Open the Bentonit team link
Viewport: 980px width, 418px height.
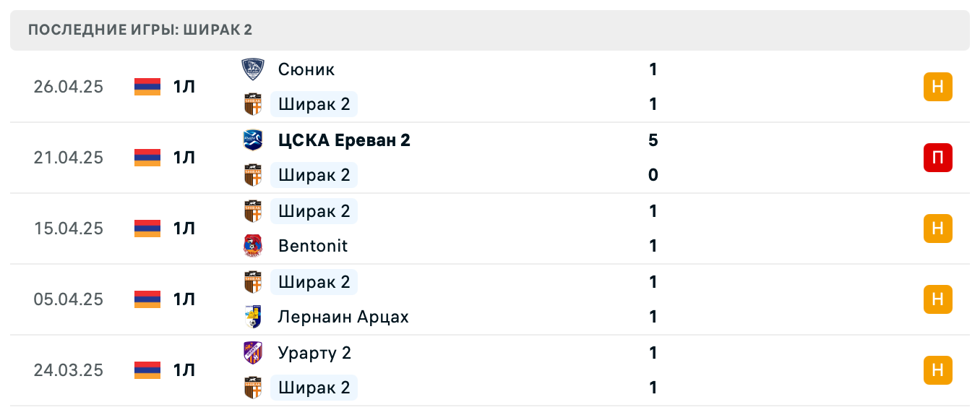[313, 246]
